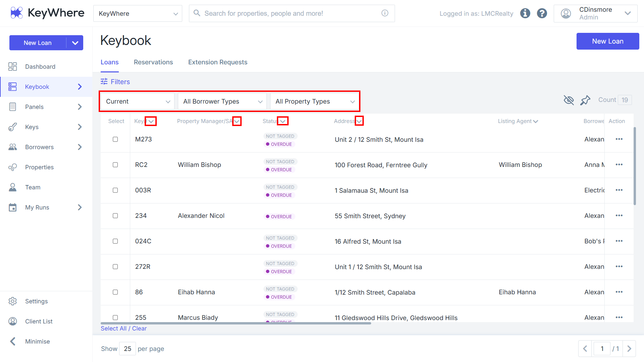This screenshot has height=362, width=644.
Task: Open the Filters sliders icon
Action: click(104, 81)
